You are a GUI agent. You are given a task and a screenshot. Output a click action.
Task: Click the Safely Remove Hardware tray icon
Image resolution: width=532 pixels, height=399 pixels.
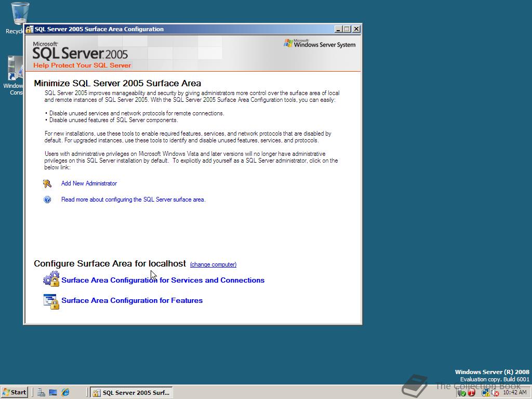461,393
